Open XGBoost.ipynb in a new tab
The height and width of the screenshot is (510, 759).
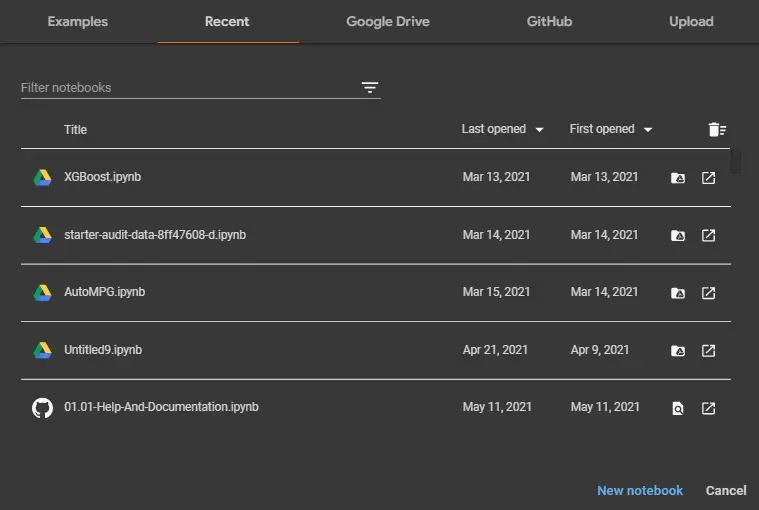(x=708, y=178)
